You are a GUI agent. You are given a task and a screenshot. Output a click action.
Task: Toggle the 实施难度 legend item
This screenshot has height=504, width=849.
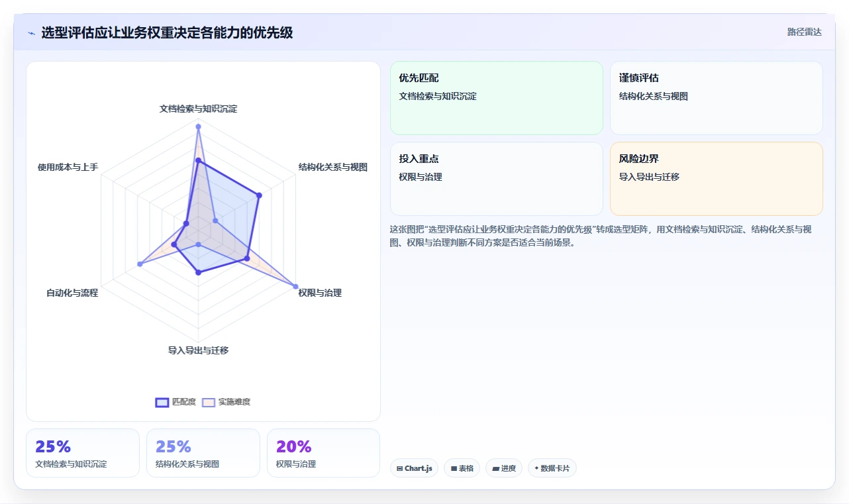click(x=226, y=402)
